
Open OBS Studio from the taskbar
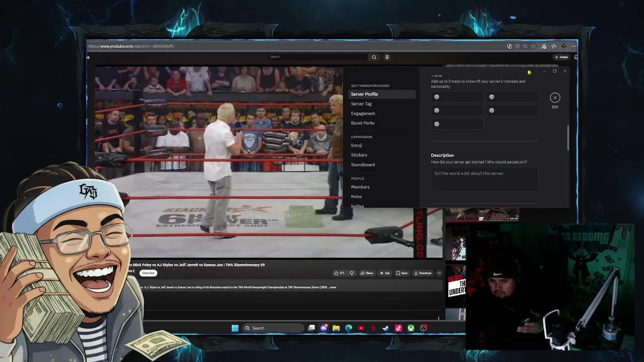[424, 328]
